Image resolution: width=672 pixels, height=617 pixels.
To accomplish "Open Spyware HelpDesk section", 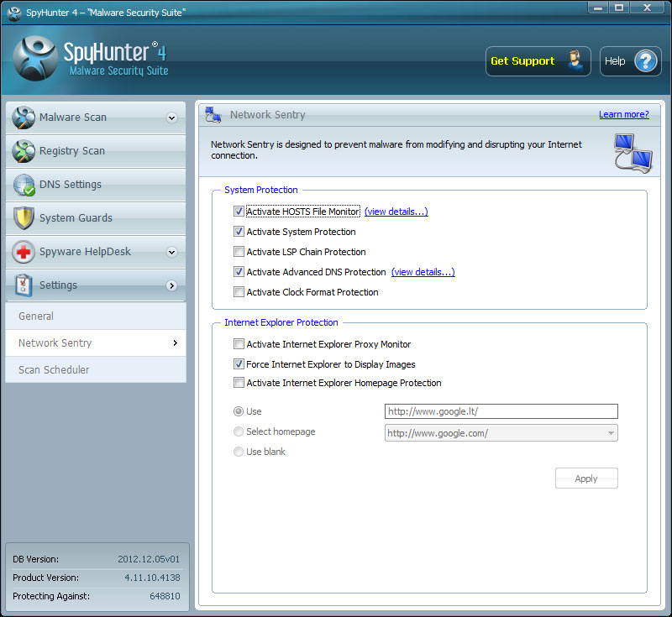I will tap(96, 252).
